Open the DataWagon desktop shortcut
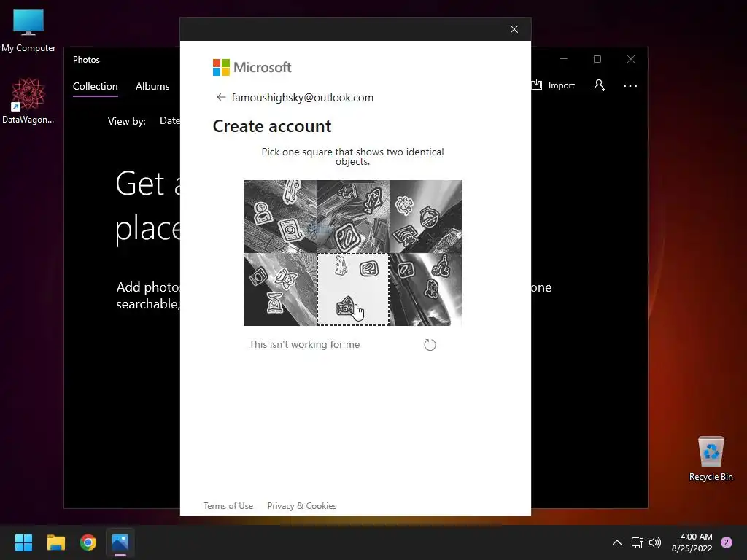The height and width of the screenshot is (560, 747). tap(28, 101)
